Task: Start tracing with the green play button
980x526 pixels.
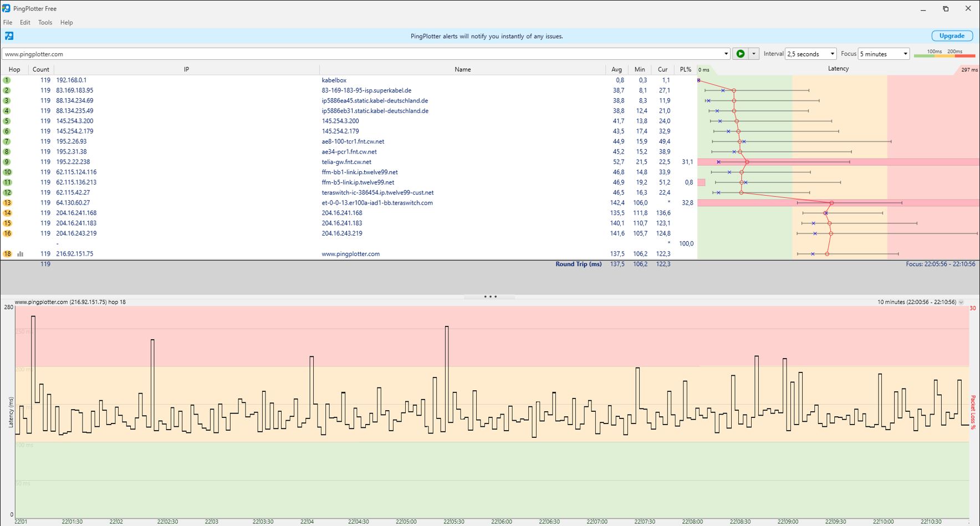Action: 740,54
